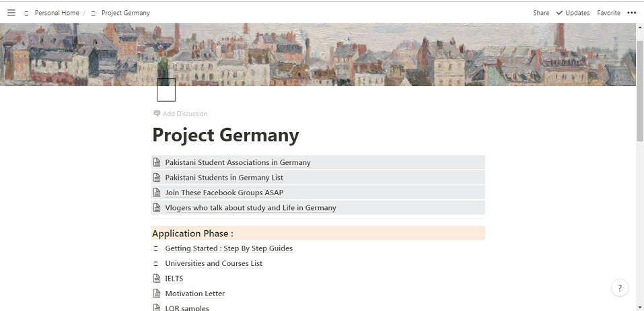Click the Updates checkmark icon
This screenshot has width=644, height=311.
[559, 13]
